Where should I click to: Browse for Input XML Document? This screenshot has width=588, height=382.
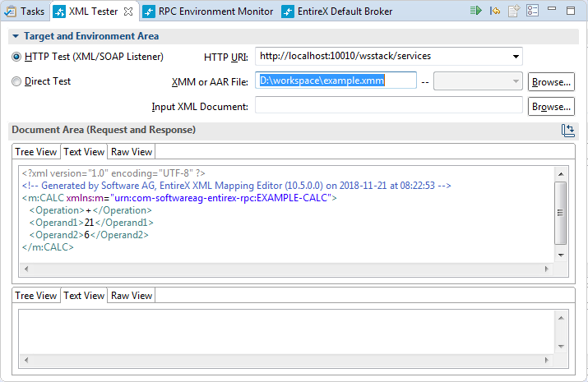[x=551, y=106]
